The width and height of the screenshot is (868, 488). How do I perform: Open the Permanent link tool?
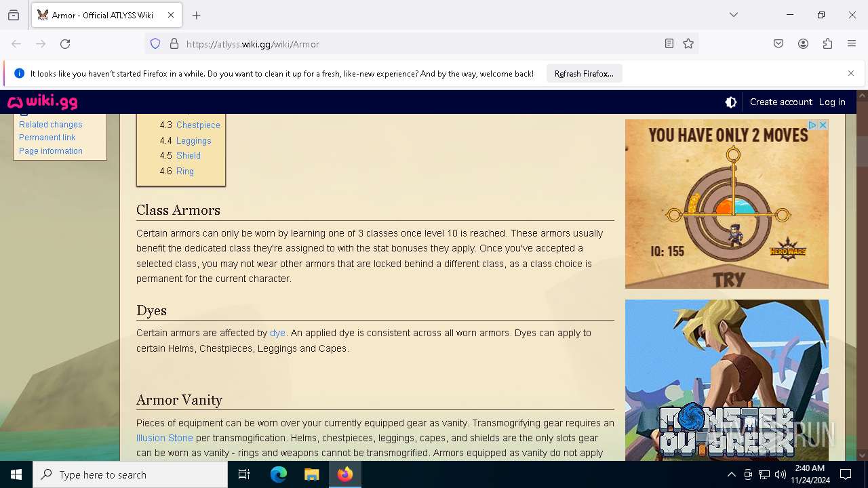tap(47, 138)
